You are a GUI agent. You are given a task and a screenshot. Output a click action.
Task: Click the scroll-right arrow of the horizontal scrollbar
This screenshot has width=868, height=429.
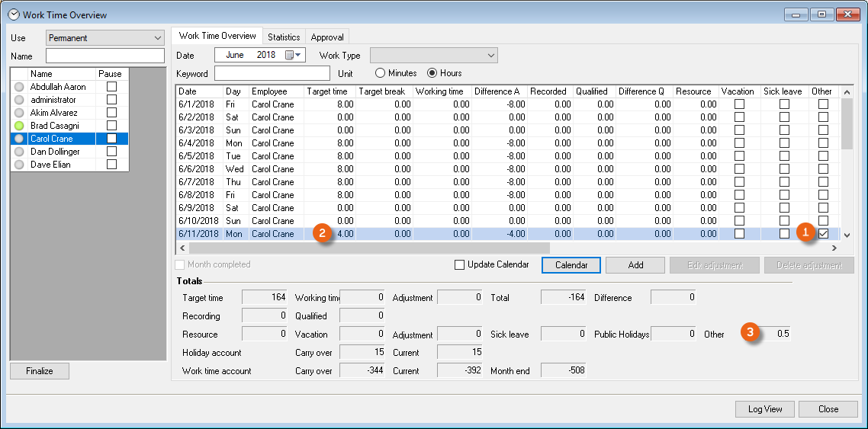[834, 248]
